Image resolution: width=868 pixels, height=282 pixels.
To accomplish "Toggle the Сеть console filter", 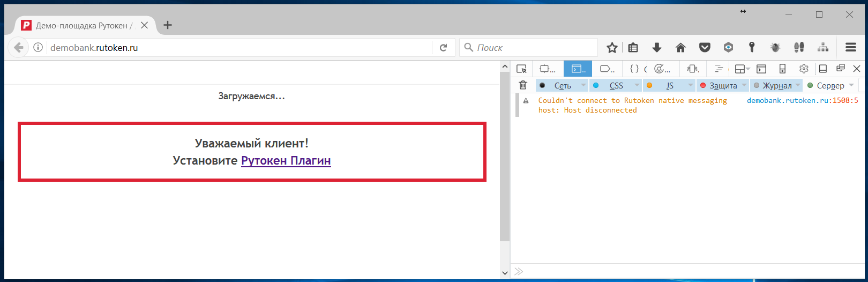I will coord(562,86).
